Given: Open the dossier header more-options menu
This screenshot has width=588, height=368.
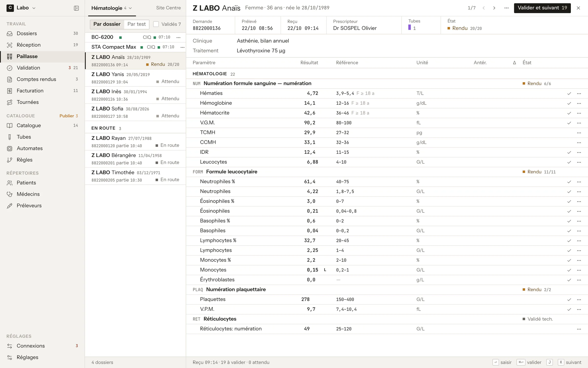Looking at the screenshot, I should pos(506,8).
